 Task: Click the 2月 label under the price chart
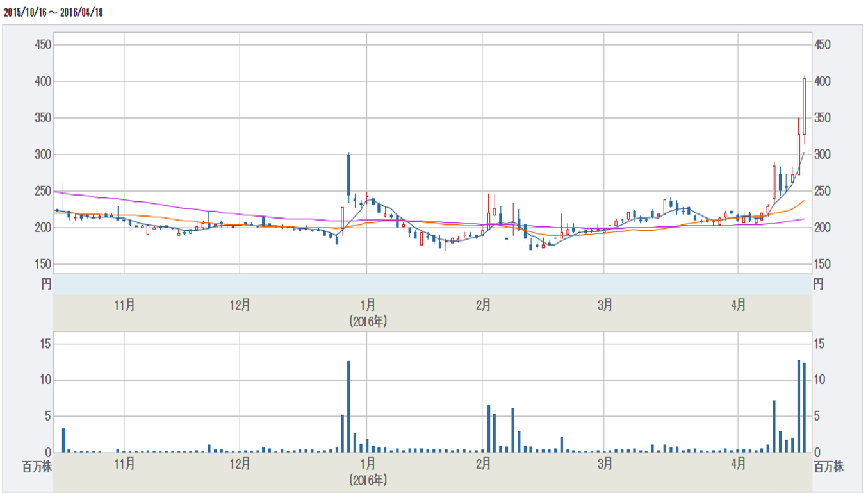[x=483, y=305]
